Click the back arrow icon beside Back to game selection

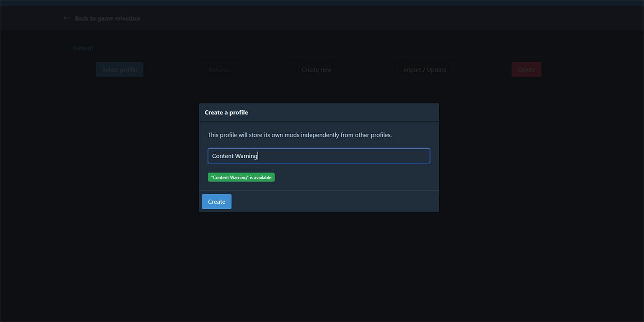66,18
